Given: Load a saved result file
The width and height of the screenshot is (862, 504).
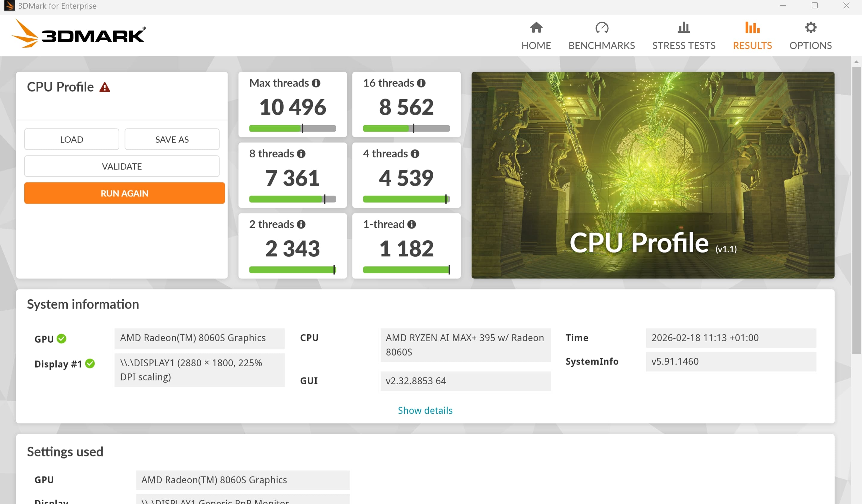Looking at the screenshot, I should coord(72,139).
